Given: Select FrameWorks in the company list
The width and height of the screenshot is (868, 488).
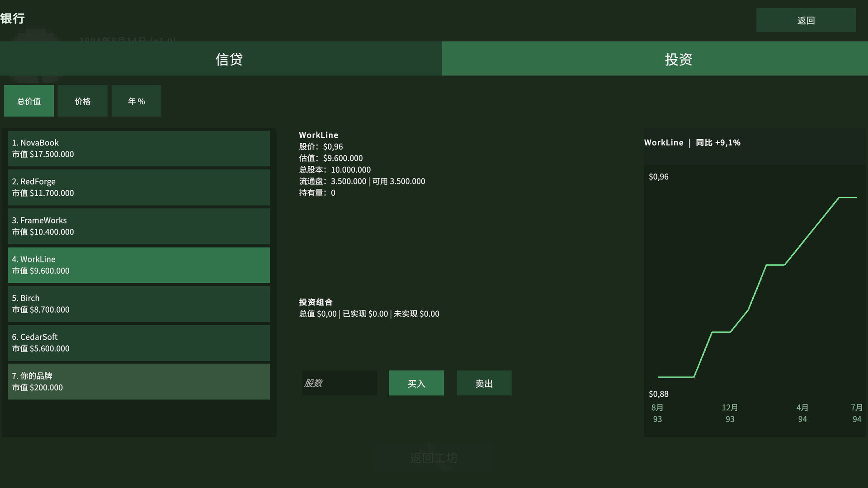Looking at the screenshot, I should [x=139, y=226].
